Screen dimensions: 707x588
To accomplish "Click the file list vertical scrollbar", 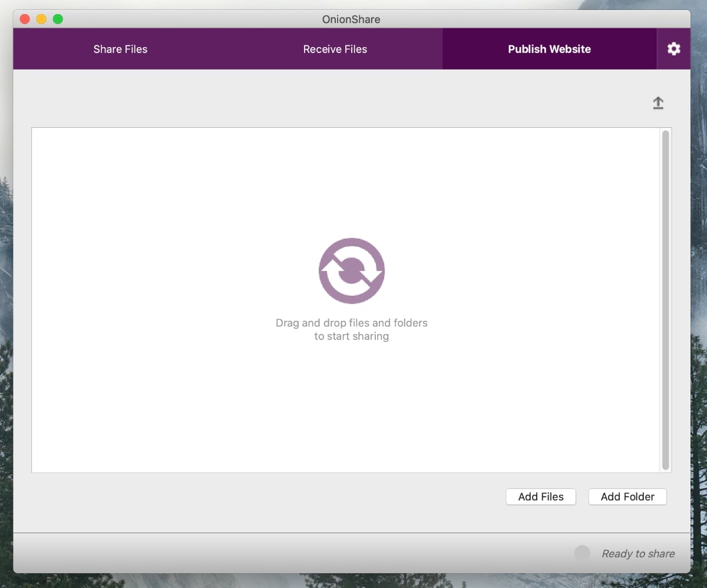I will 665,299.
